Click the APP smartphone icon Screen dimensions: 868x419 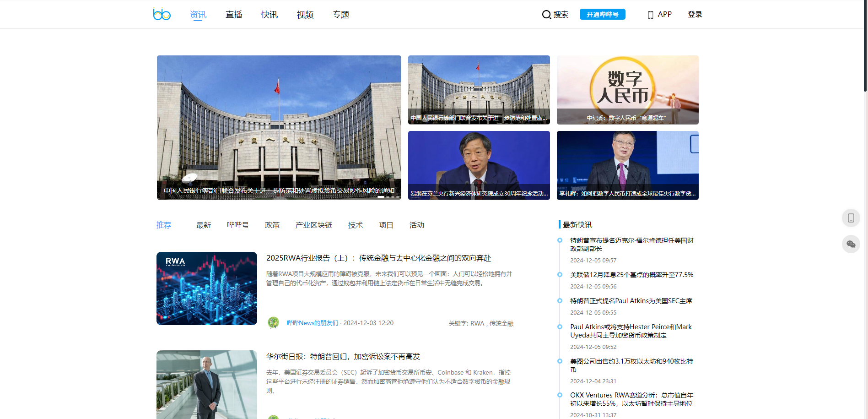(651, 14)
